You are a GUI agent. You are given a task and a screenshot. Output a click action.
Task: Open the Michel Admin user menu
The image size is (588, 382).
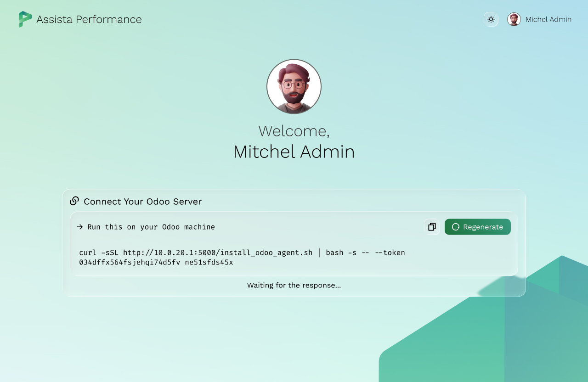click(x=548, y=19)
